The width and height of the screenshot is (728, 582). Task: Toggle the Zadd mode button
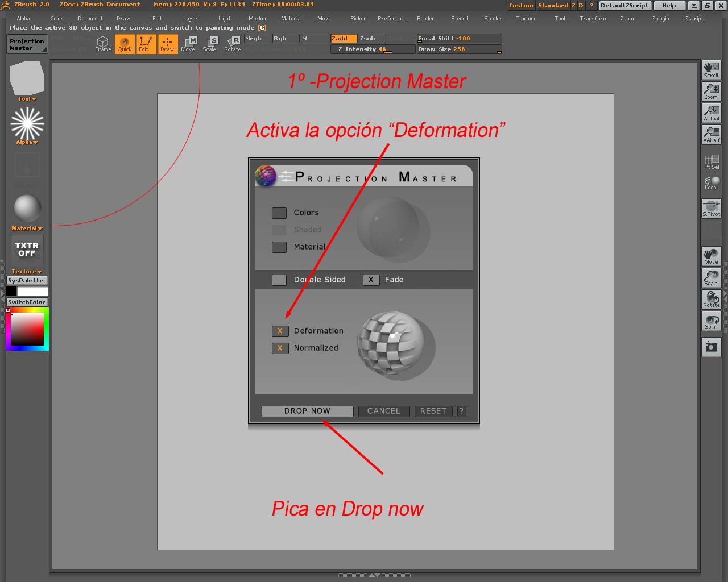tap(344, 39)
